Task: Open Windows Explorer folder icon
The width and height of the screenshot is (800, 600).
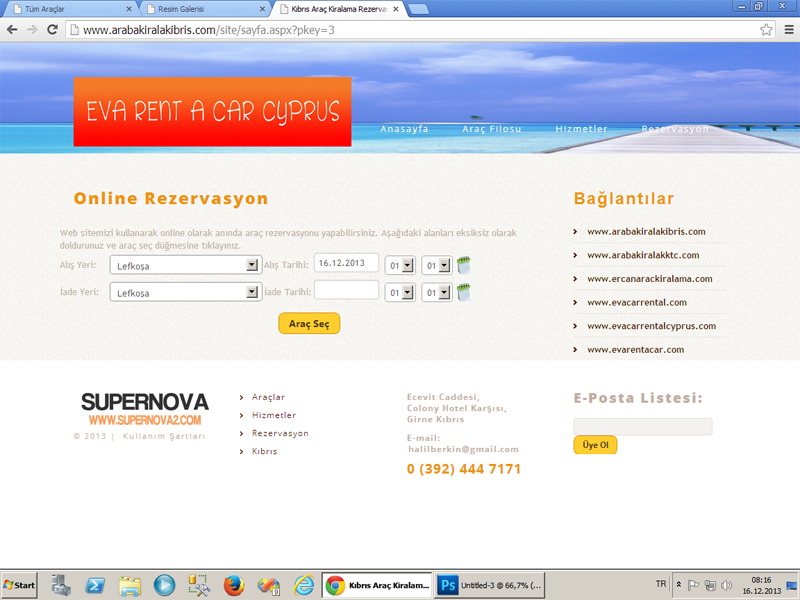Action: point(130,585)
